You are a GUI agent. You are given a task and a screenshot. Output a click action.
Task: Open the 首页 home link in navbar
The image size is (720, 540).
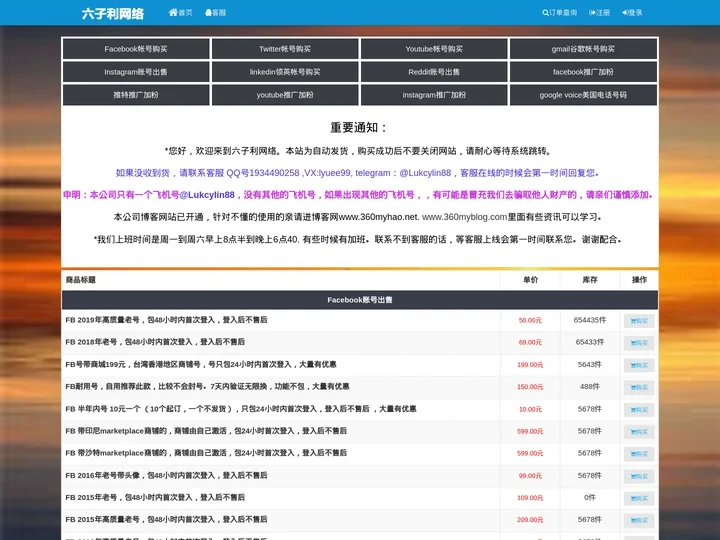click(x=180, y=12)
